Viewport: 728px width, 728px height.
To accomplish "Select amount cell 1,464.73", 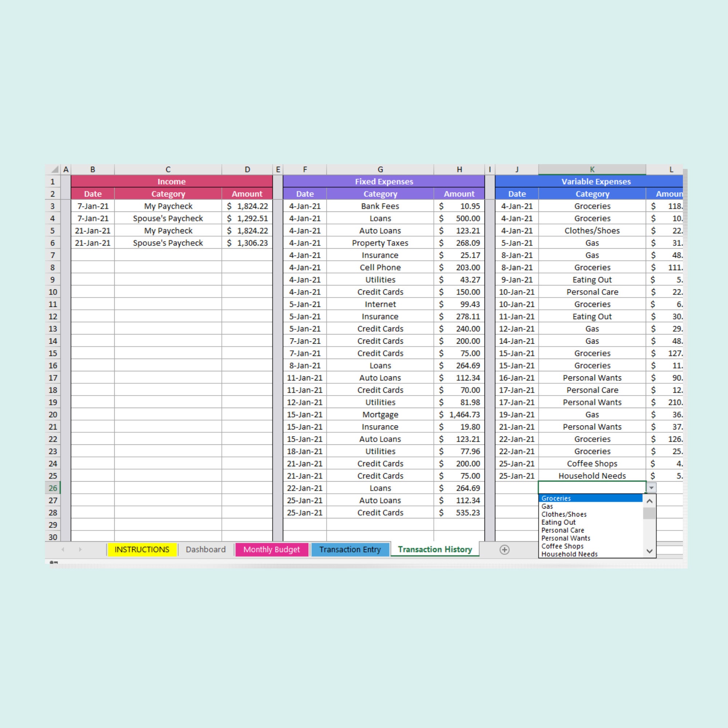I will [459, 415].
